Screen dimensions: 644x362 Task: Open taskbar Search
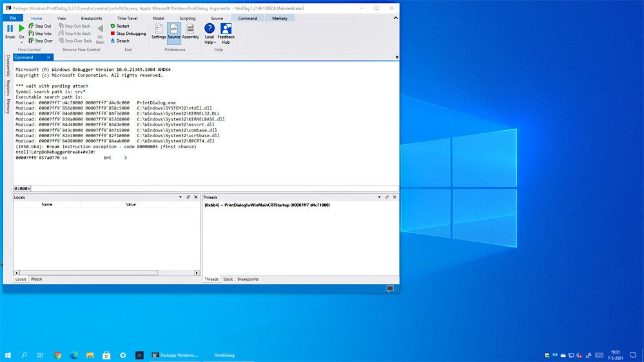click(x=24, y=355)
